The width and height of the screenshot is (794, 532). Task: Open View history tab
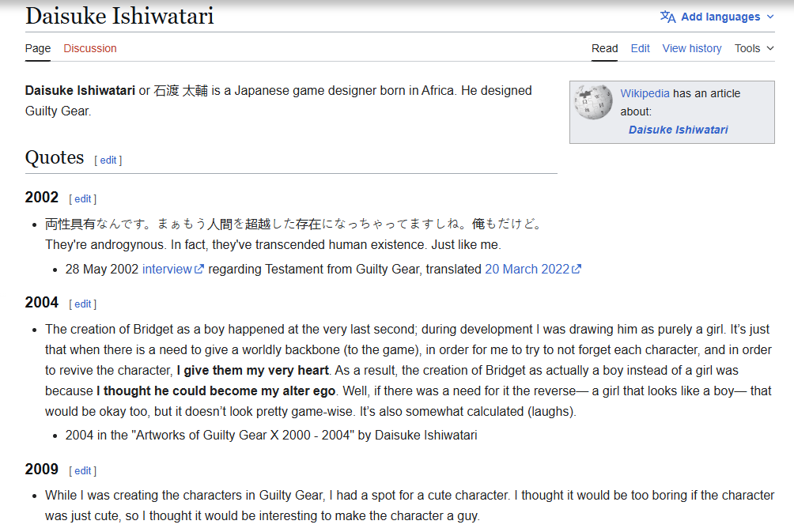692,48
